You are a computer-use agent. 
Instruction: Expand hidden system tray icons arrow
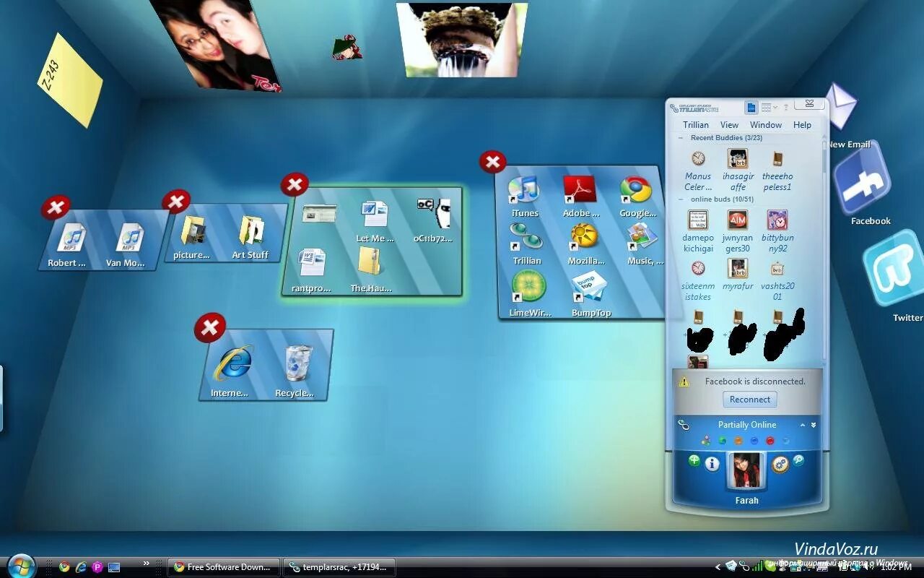(x=718, y=567)
